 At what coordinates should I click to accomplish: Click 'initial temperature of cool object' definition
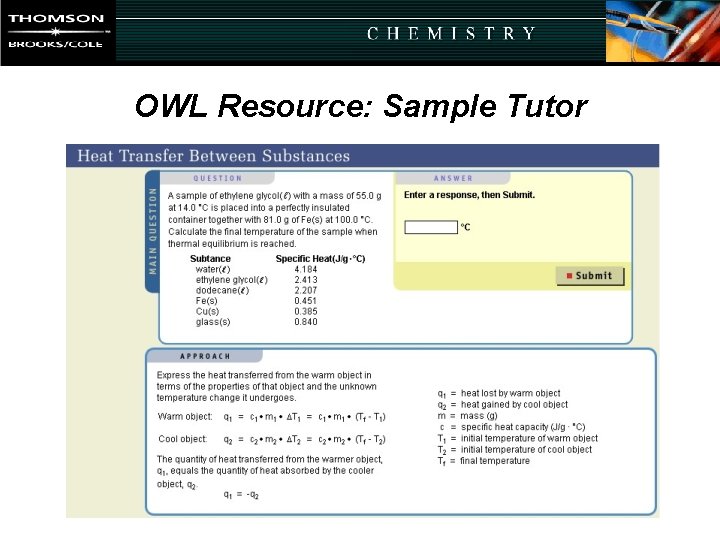526,450
